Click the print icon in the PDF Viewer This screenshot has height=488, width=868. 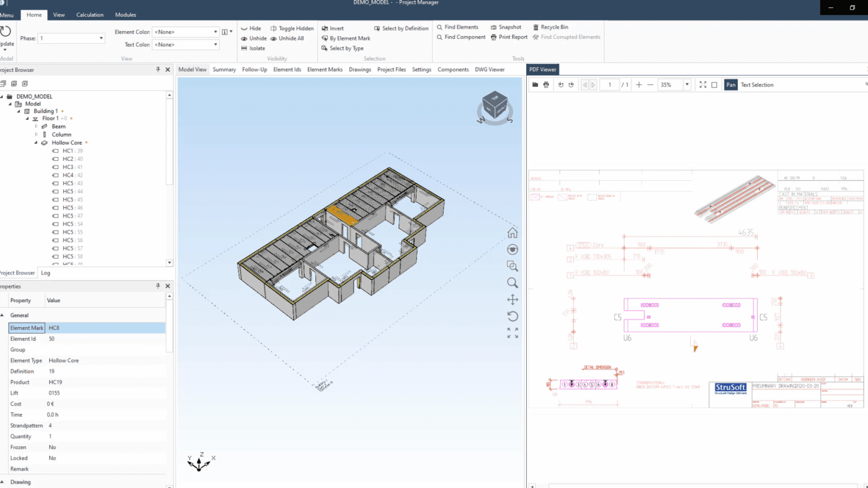tap(546, 84)
